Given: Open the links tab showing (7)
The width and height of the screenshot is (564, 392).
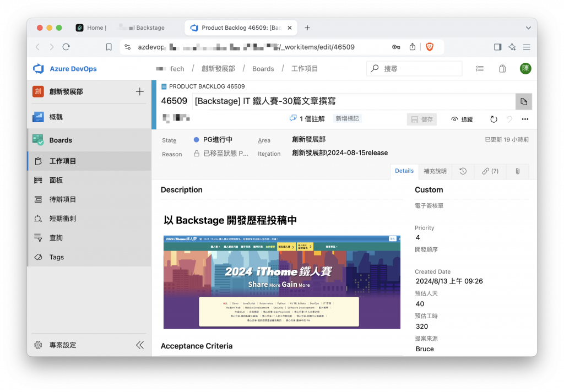Looking at the screenshot, I should [x=490, y=171].
